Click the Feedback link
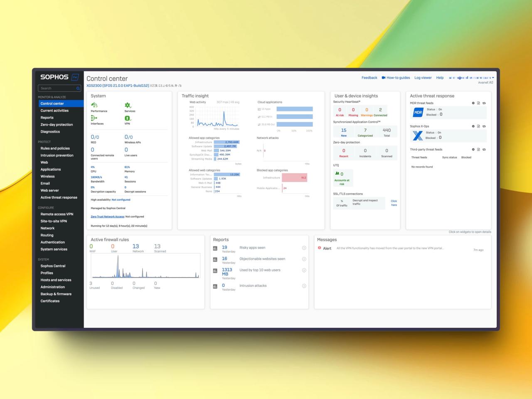The image size is (532, 399). point(369,78)
